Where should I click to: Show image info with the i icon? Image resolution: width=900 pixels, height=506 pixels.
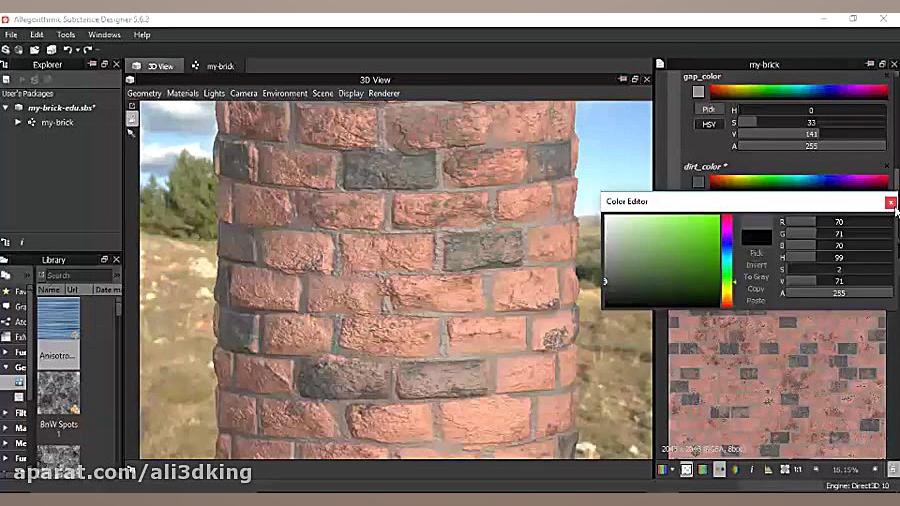point(751,470)
